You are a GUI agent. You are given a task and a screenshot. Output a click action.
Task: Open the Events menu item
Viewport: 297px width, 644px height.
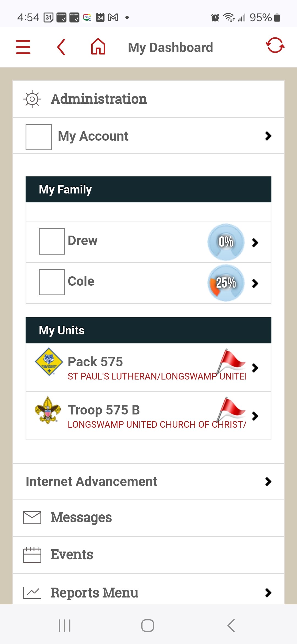72,555
